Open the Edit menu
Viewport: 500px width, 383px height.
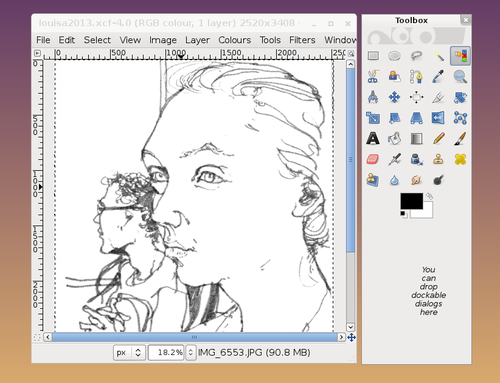(x=67, y=40)
